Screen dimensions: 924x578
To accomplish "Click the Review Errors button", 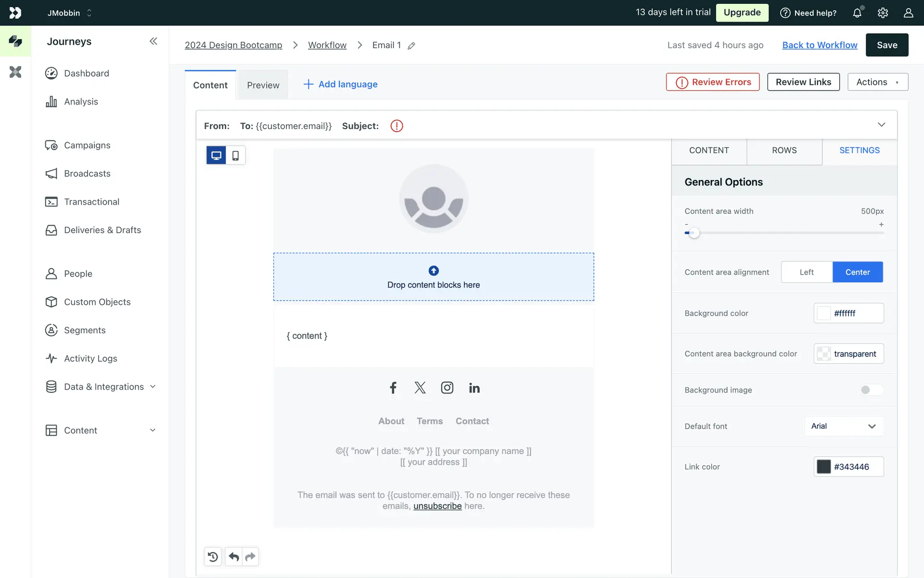I will pos(713,82).
